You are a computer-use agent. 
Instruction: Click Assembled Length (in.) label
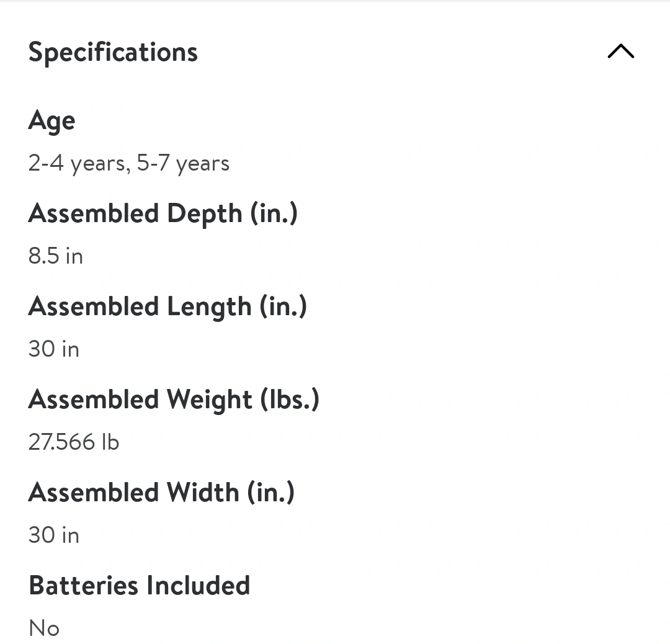pyautogui.click(x=167, y=306)
